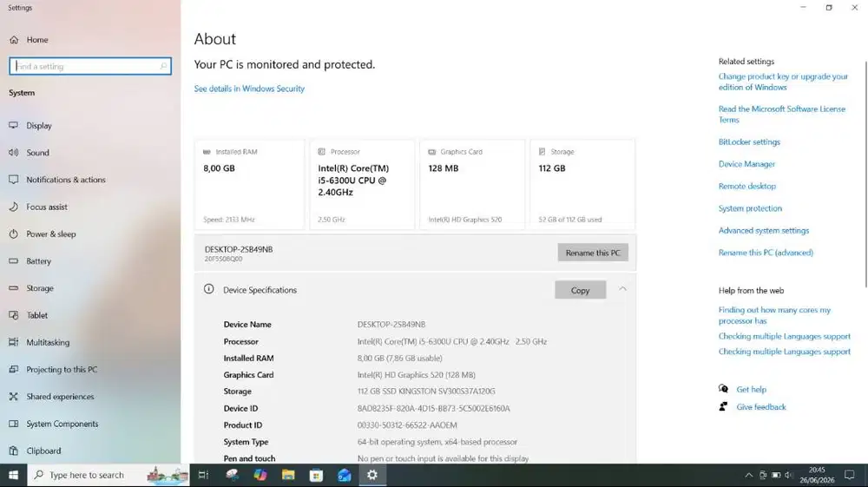This screenshot has height=487, width=868.
Task: Open Device Manager link
Action: tap(746, 164)
